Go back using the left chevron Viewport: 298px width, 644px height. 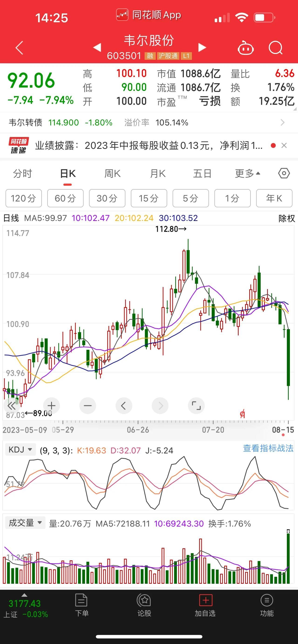tap(19, 47)
